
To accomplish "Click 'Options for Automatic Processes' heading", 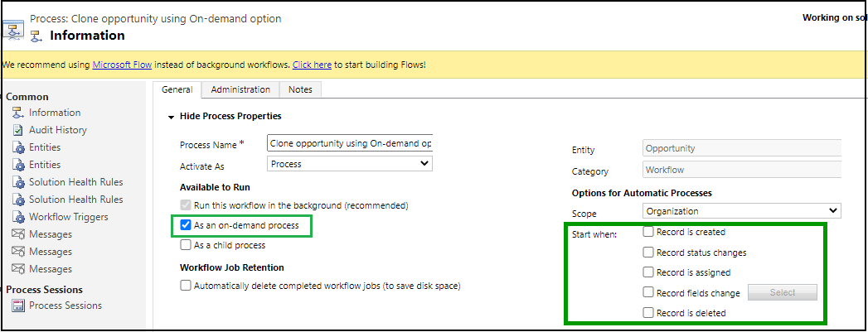I will pos(642,194).
